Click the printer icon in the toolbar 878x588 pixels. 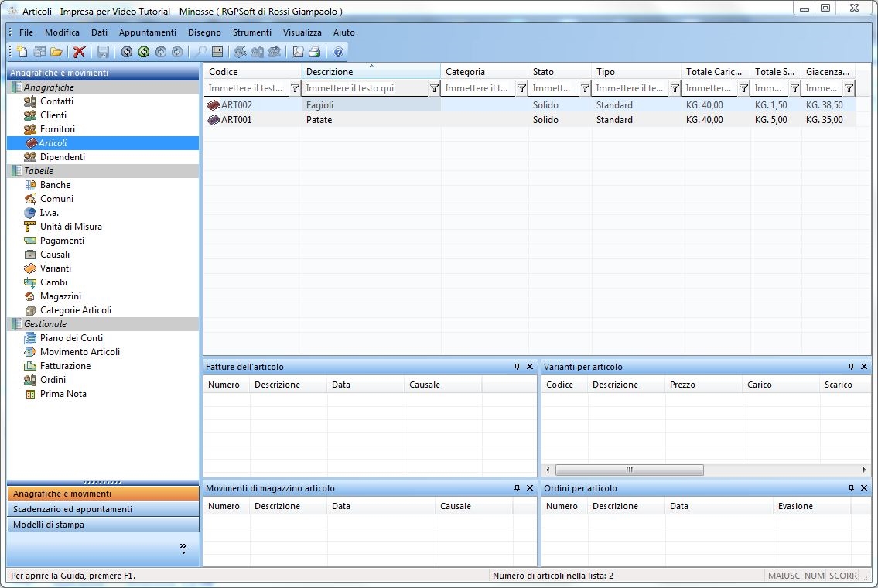(315, 52)
